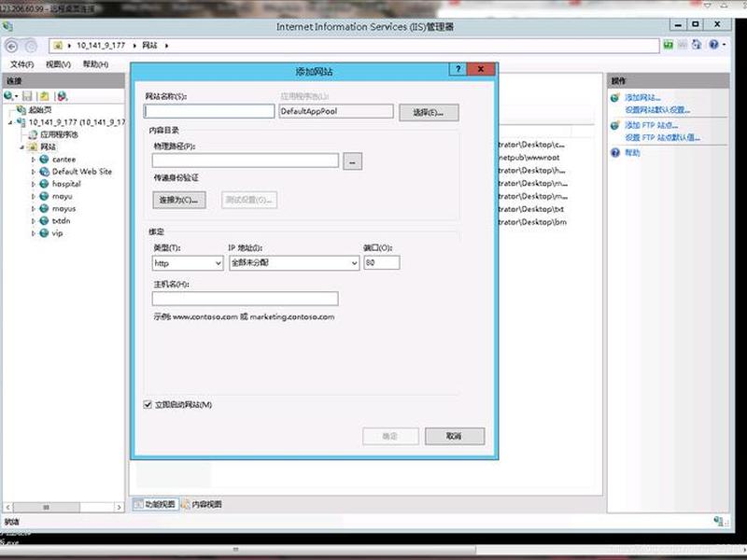The width and height of the screenshot is (747, 560).
Task: Toggle the 立即启动网站 checkbox
Action: pyautogui.click(x=148, y=405)
